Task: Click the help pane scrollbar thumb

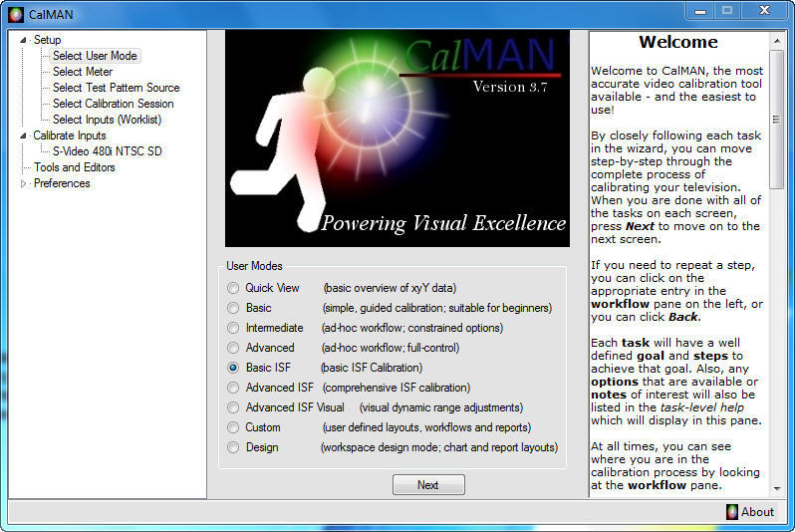Action: [776, 120]
